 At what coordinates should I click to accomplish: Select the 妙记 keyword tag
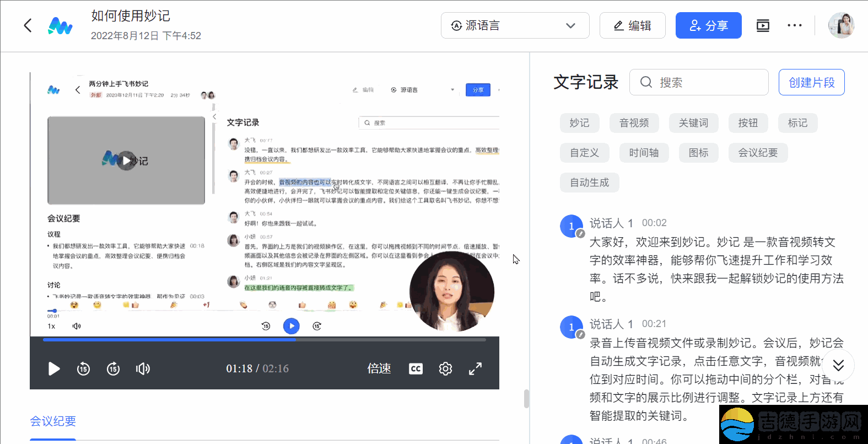[x=579, y=123]
